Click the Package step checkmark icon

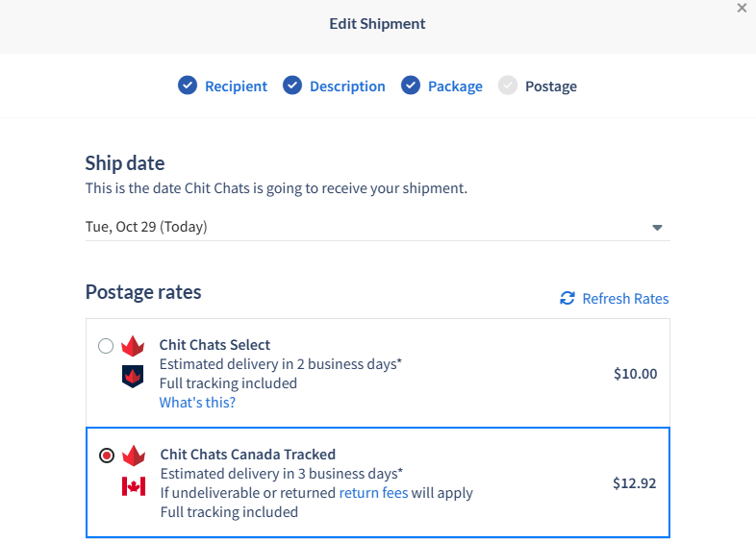pos(411,86)
